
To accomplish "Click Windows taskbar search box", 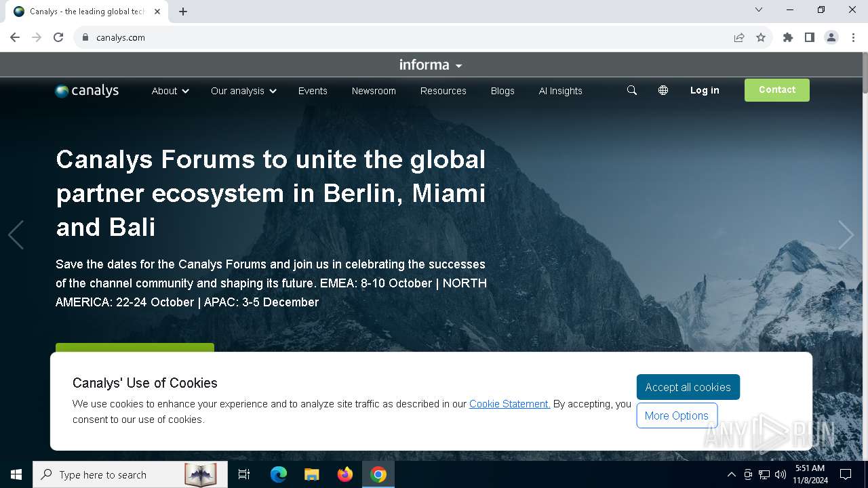I will click(x=130, y=474).
